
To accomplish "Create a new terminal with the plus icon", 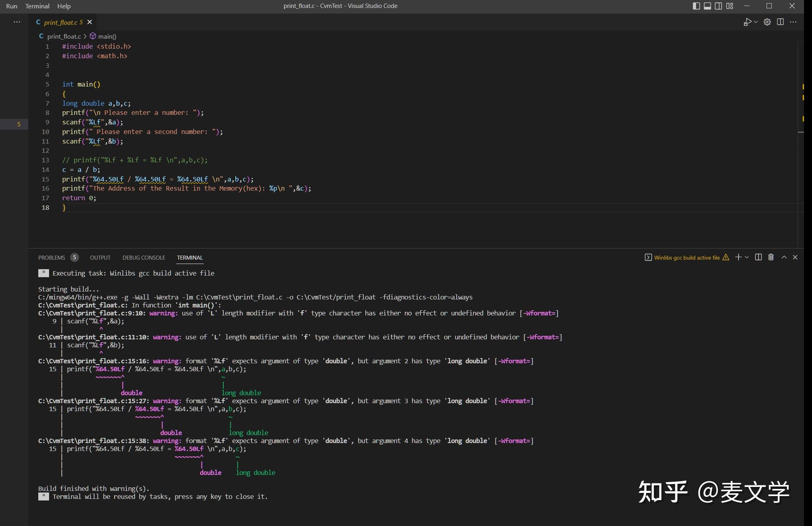I will [x=737, y=257].
